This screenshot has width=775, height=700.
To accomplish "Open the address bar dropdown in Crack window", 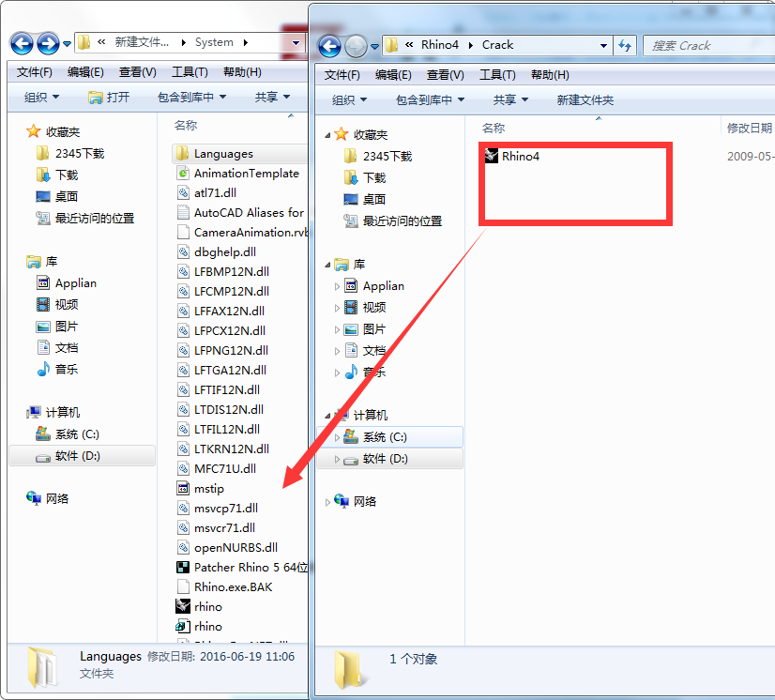I will pyautogui.click(x=603, y=46).
